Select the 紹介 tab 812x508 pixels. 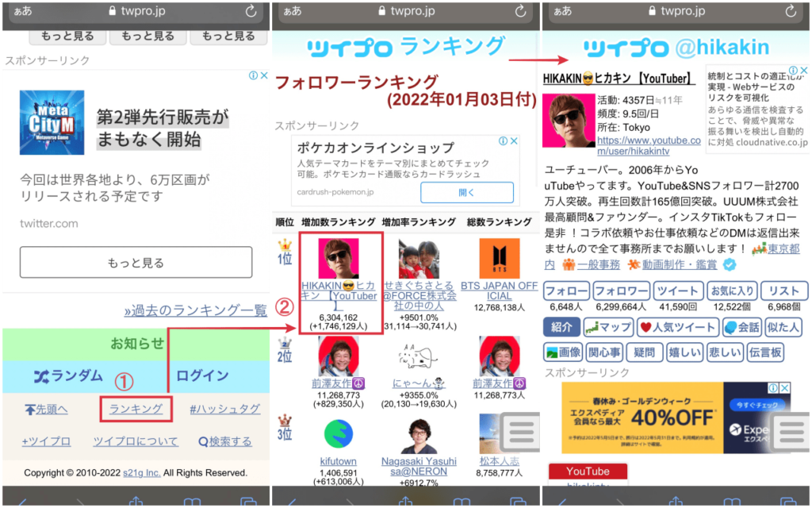pyautogui.click(x=561, y=326)
